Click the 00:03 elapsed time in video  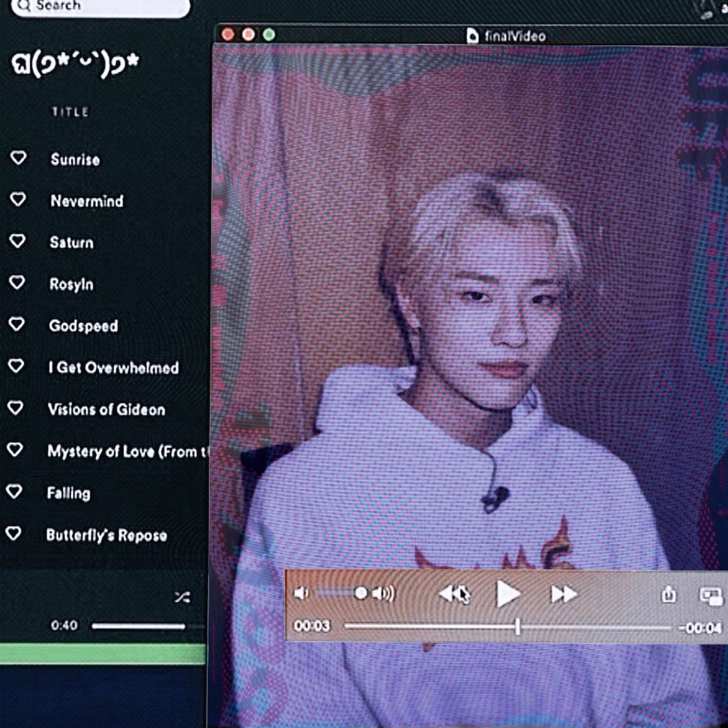[x=312, y=625]
